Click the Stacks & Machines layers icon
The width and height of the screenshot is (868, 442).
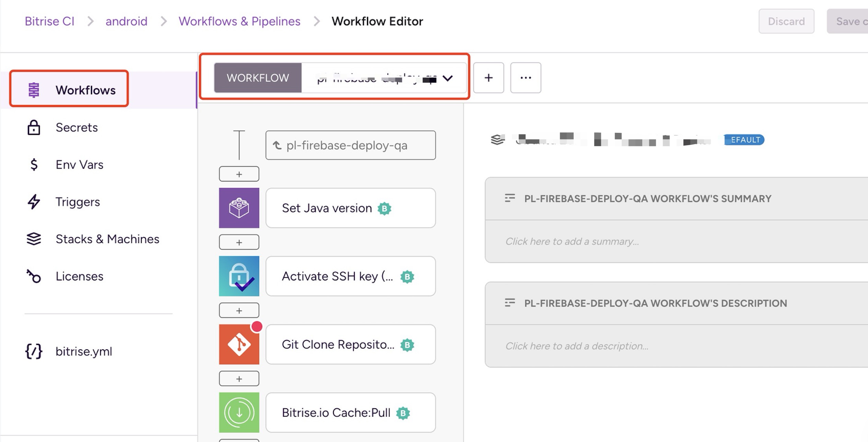34,239
